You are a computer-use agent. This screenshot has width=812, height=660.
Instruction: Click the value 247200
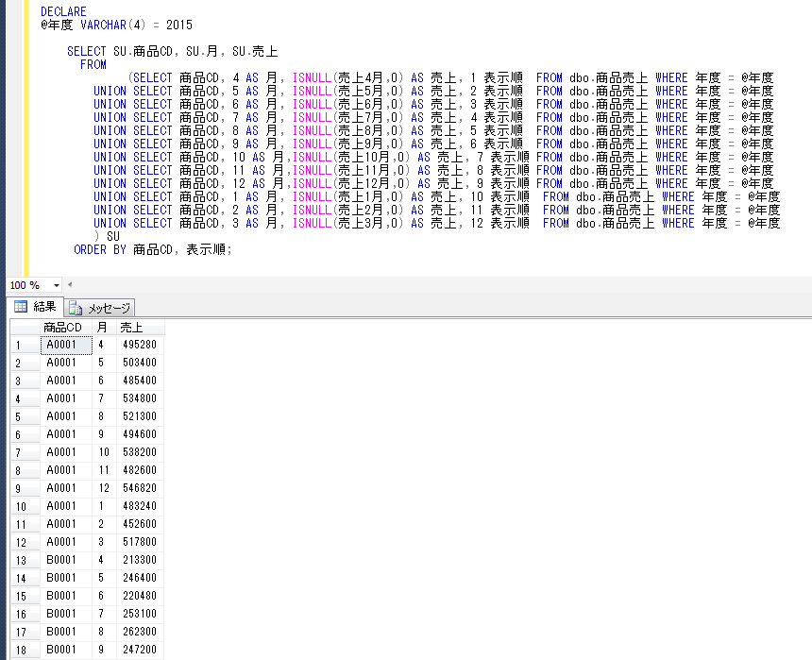[140, 650]
